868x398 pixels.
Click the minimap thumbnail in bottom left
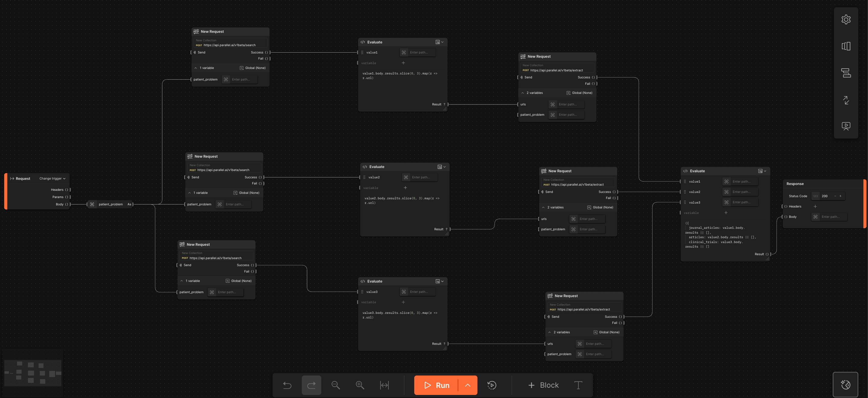[33, 373]
